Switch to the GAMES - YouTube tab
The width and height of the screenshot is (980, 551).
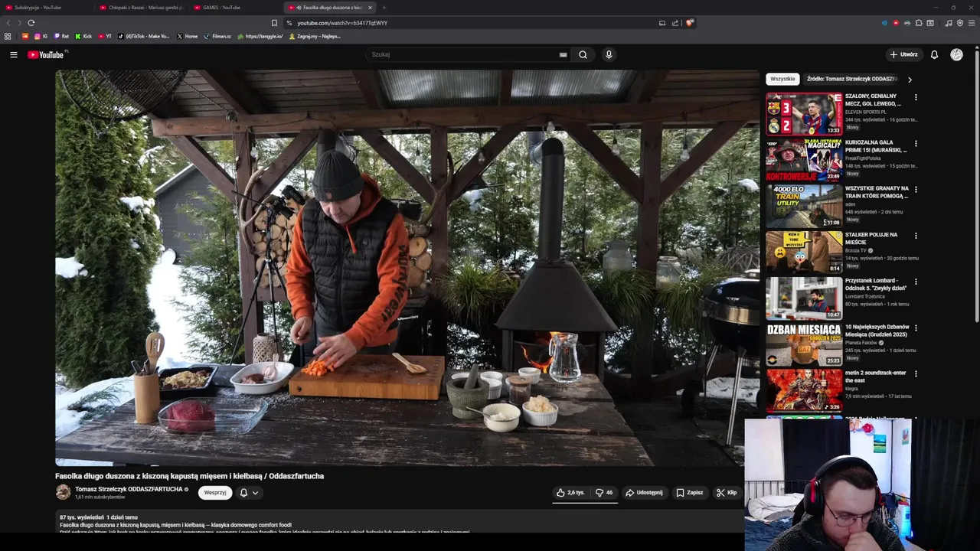coord(236,8)
